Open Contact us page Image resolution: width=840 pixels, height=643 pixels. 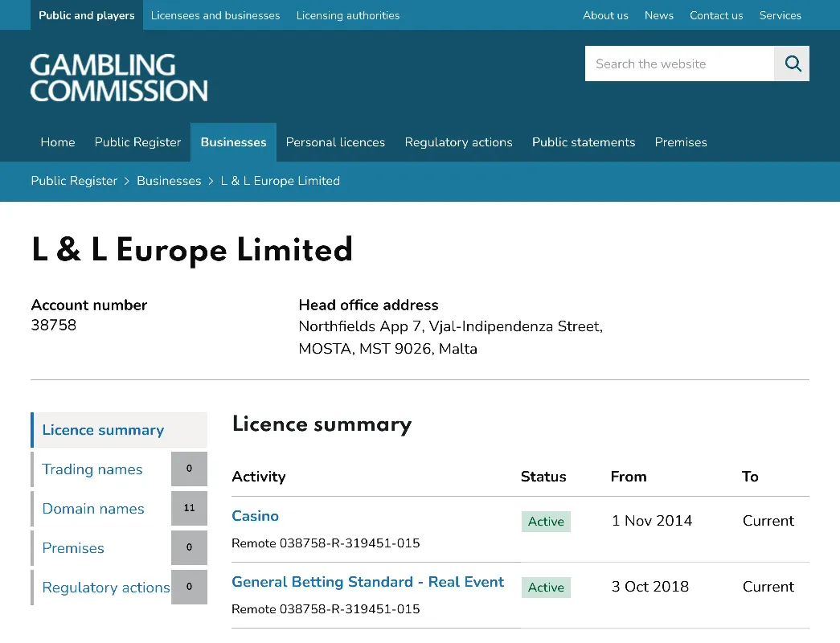pos(716,15)
